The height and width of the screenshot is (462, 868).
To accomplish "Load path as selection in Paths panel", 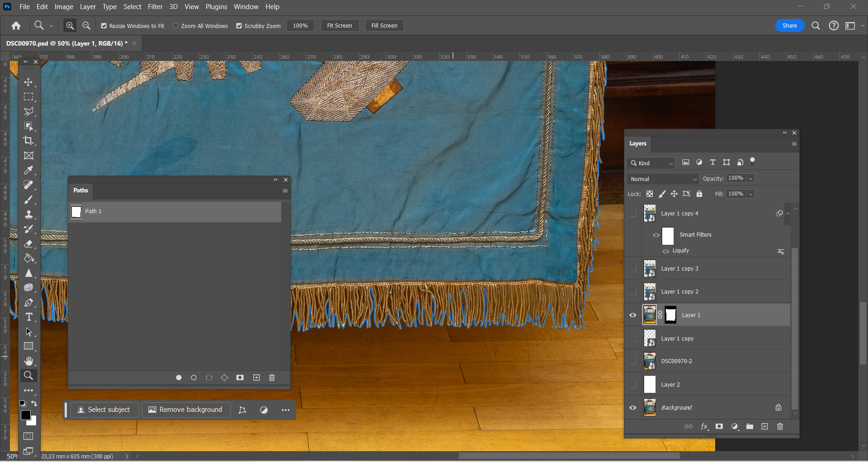I will click(209, 378).
